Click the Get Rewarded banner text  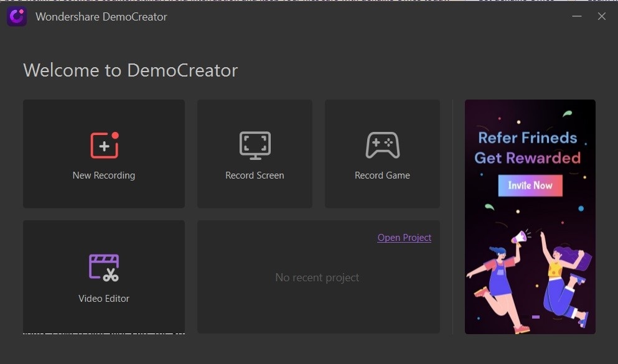pos(527,158)
